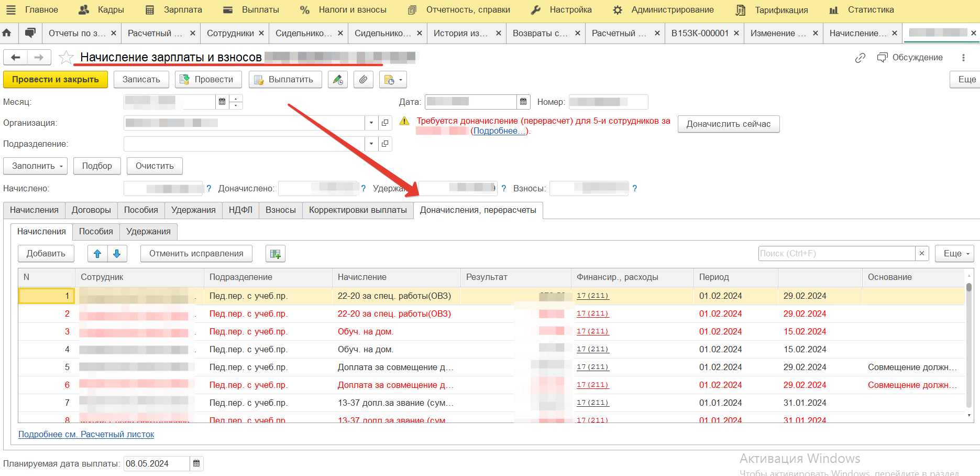Switch to the Удержания top tab

[x=193, y=210]
